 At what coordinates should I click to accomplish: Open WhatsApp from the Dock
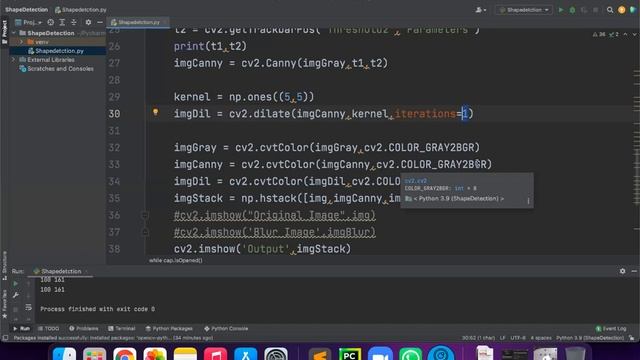(410, 354)
